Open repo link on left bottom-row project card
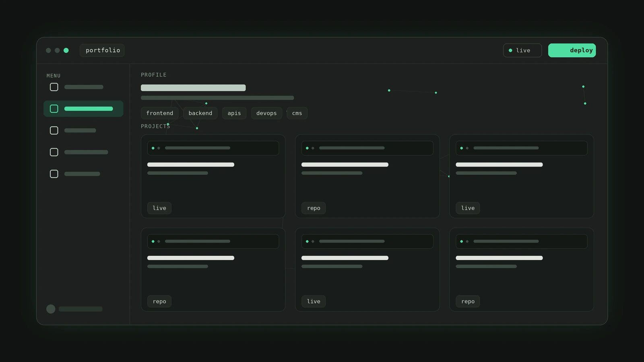This screenshot has width=644, height=362. pos(159,301)
